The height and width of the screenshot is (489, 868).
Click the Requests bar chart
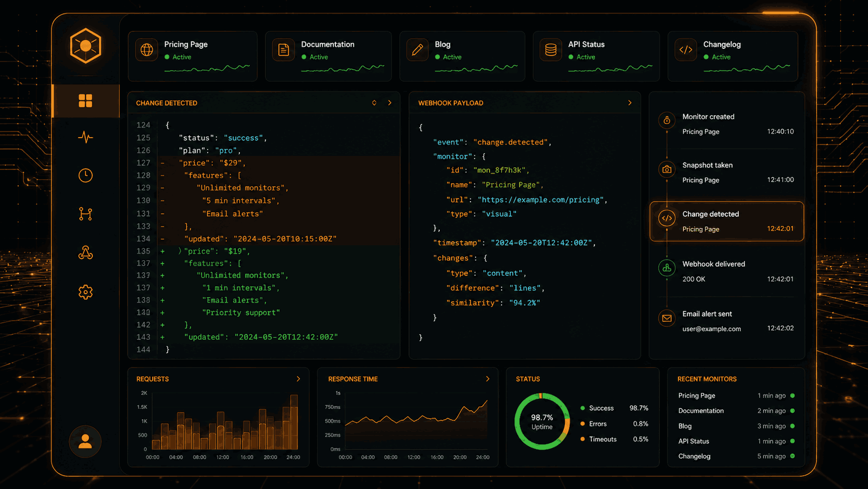click(225, 421)
